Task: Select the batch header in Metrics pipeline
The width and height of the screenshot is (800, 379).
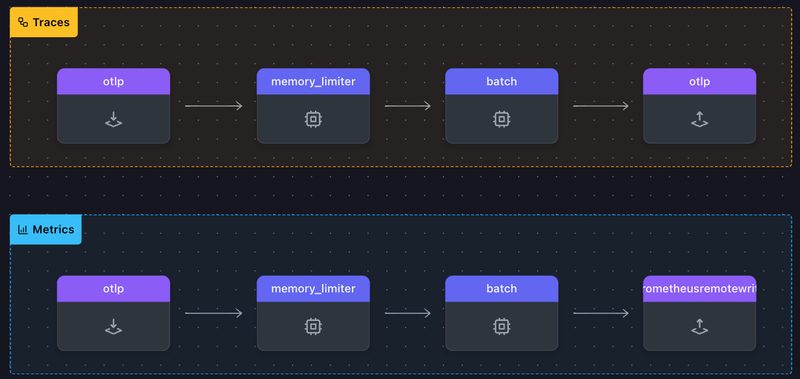Action: pos(502,289)
